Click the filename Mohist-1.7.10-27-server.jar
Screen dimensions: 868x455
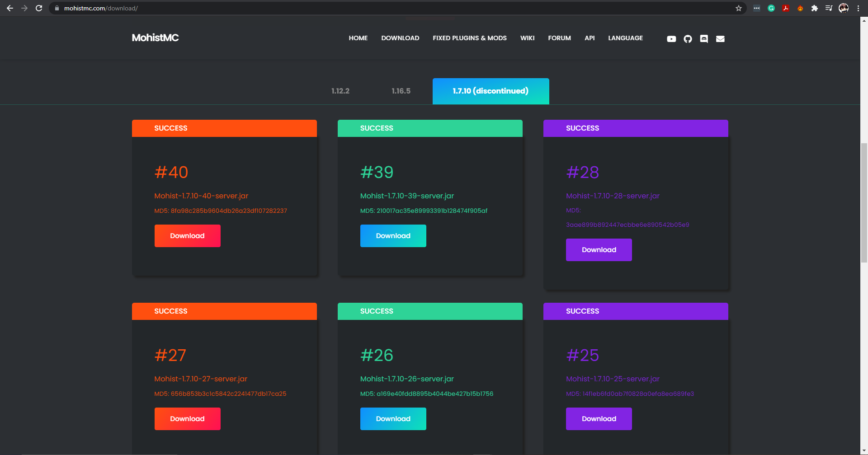tap(201, 379)
